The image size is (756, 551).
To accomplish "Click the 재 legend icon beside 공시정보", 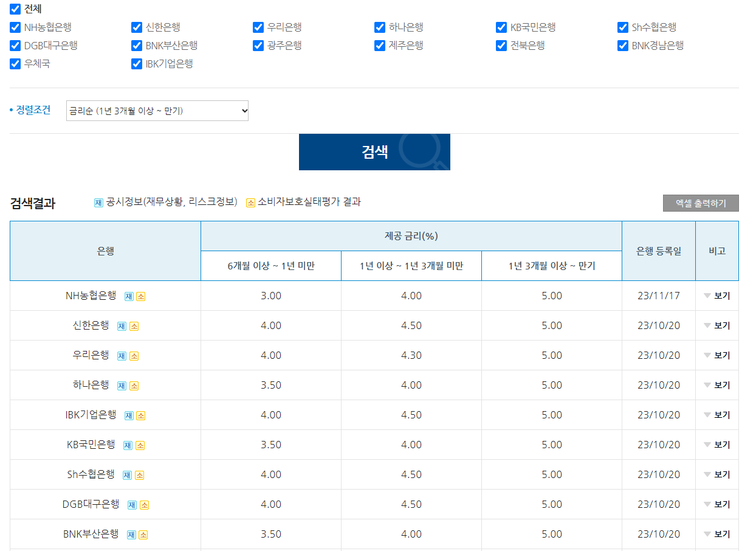I will click(x=98, y=203).
